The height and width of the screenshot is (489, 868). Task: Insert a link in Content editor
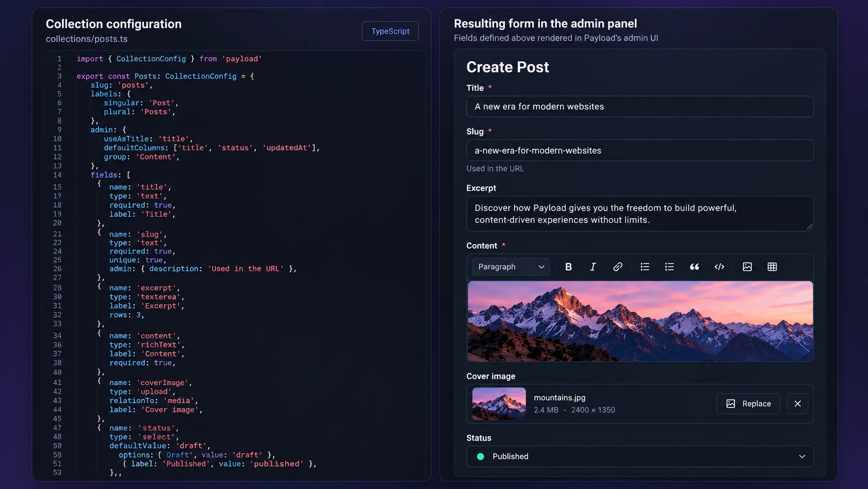click(618, 267)
